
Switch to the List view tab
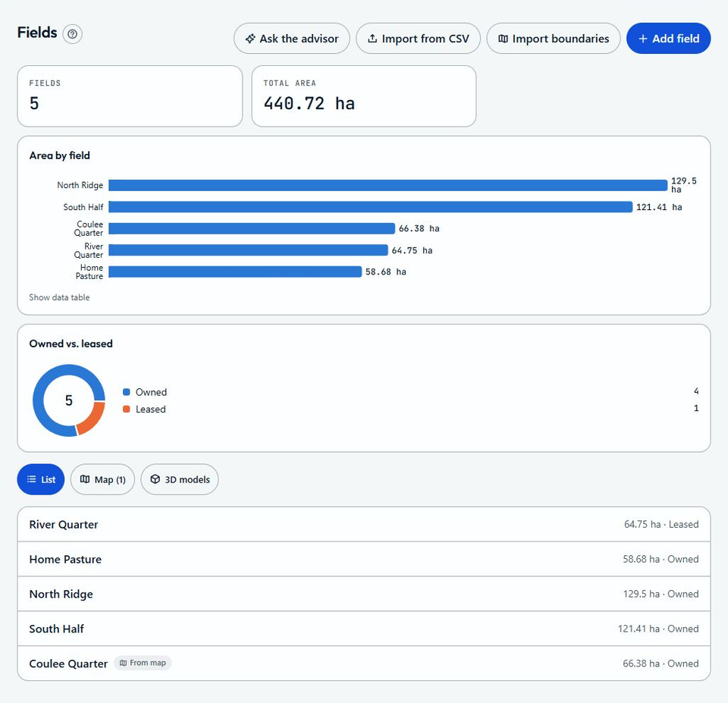41,479
